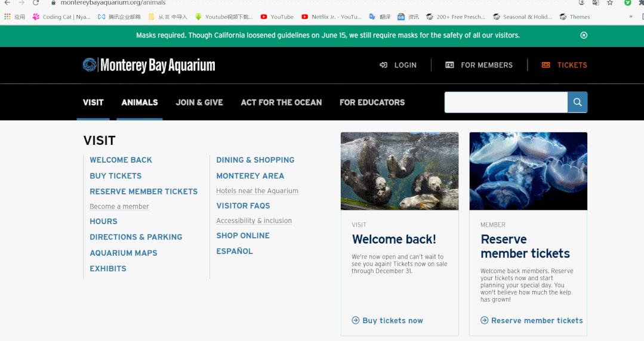Expand the Animals navigation menu
Screen dimensions: 644x341
[x=140, y=103]
